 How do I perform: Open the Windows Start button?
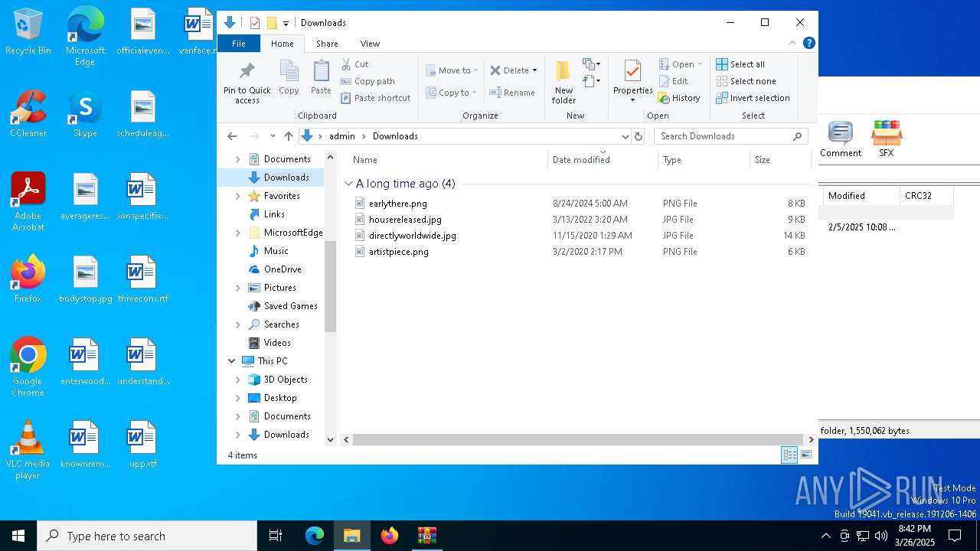pos(18,536)
